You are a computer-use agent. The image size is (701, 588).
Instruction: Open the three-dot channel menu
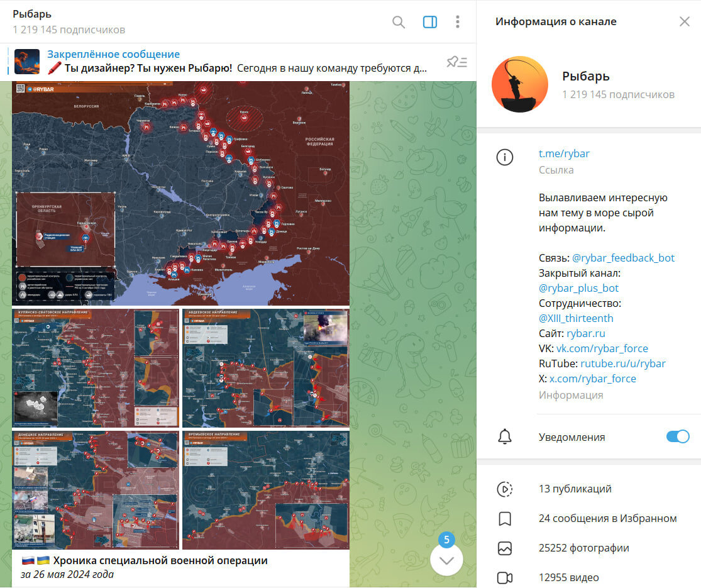[x=457, y=22]
